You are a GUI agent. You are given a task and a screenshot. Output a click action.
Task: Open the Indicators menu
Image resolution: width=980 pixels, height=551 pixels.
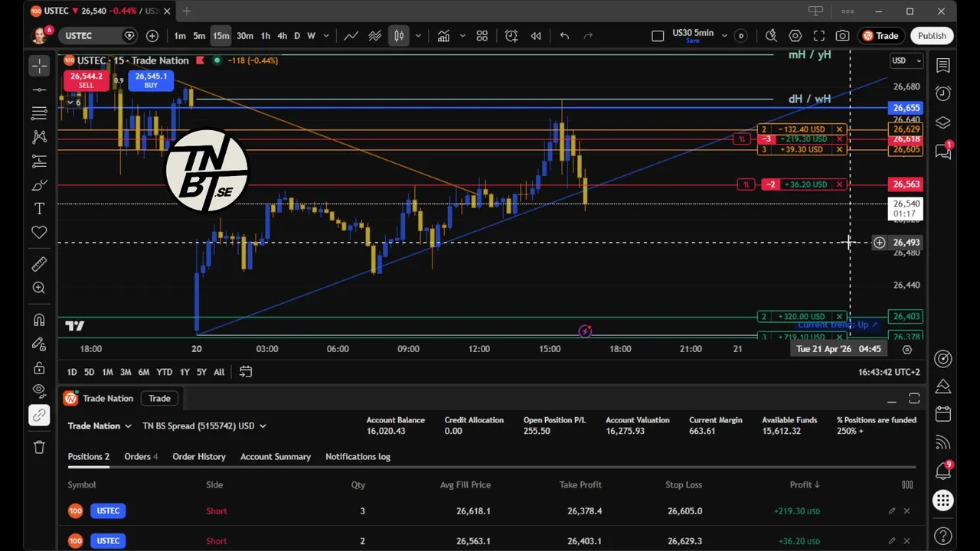pos(443,36)
